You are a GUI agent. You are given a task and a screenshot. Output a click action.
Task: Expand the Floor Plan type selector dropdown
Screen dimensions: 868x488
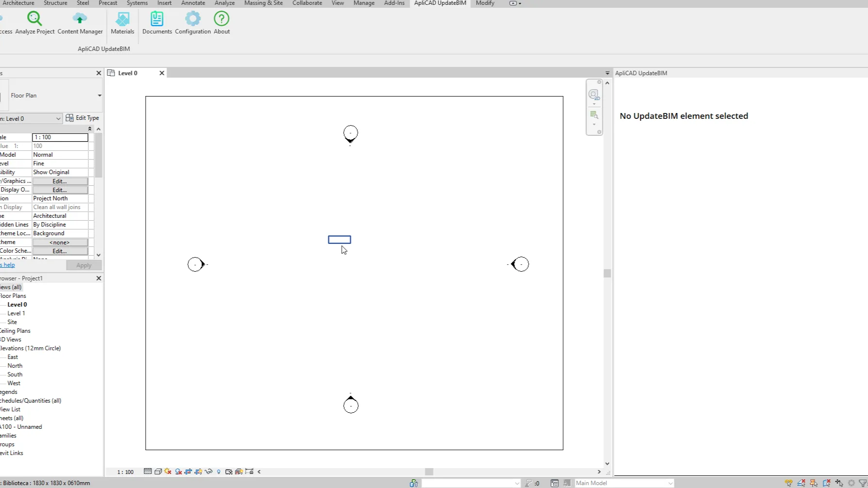99,96
